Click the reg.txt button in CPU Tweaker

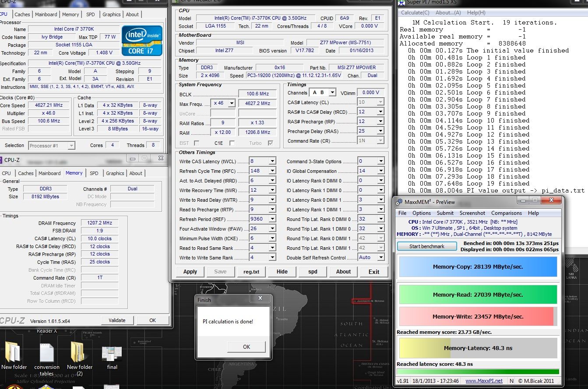point(251,272)
